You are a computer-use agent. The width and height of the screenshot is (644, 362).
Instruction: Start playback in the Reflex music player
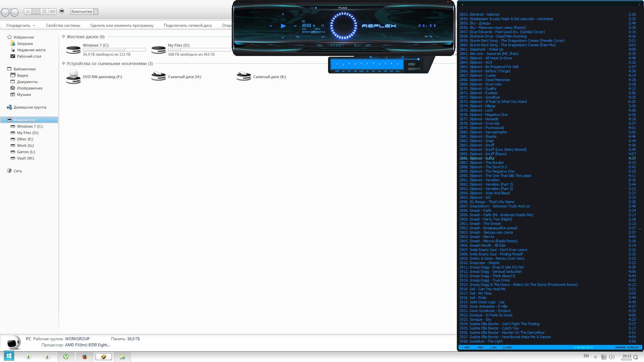(x=283, y=26)
